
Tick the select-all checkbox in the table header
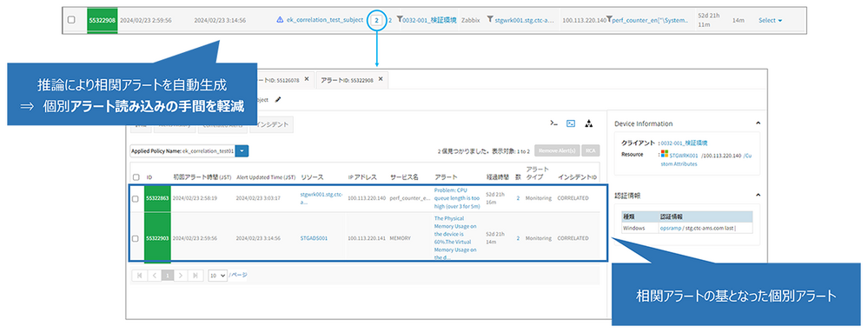[x=136, y=177]
